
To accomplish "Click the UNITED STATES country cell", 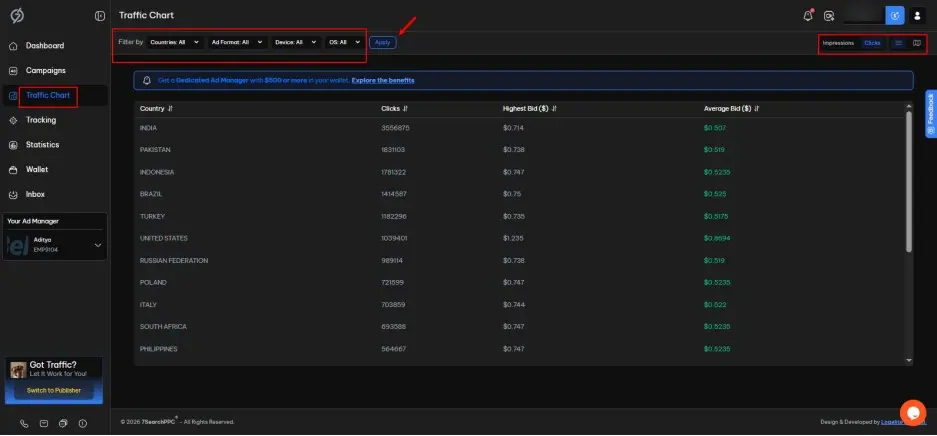I will (x=164, y=238).
